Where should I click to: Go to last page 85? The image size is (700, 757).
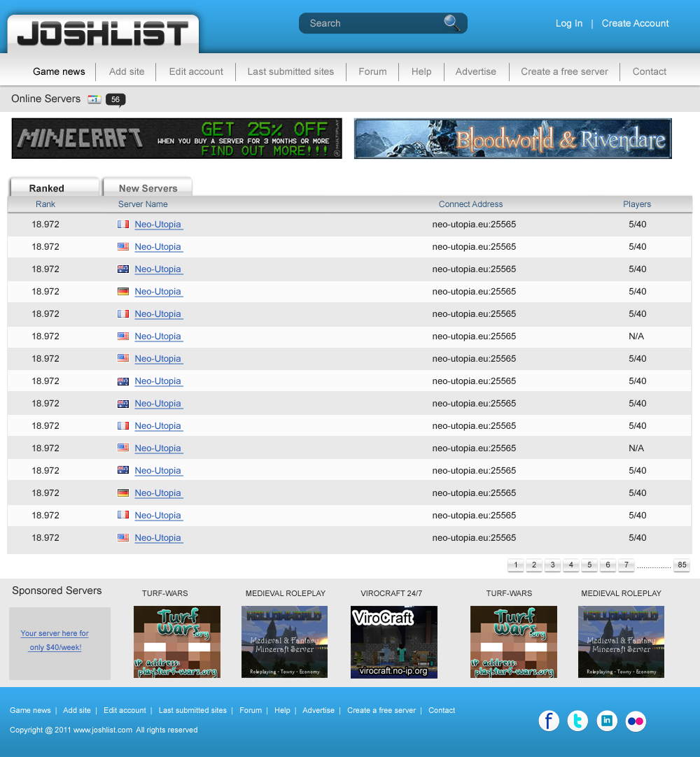(682, 565)
